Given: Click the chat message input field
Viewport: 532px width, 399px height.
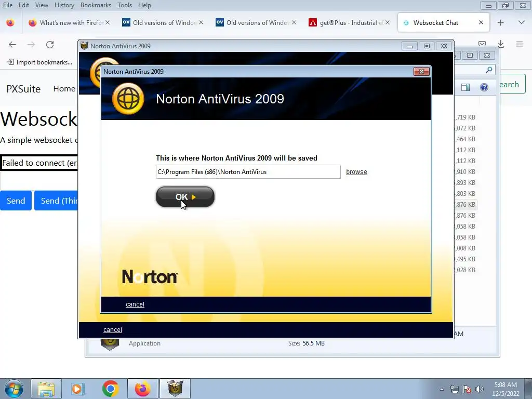Looking at the screenshot, I should (x=39, y=181).
